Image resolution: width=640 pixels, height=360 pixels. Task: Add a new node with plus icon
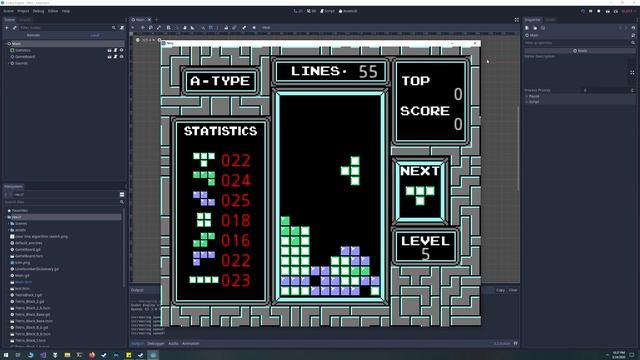7,28
